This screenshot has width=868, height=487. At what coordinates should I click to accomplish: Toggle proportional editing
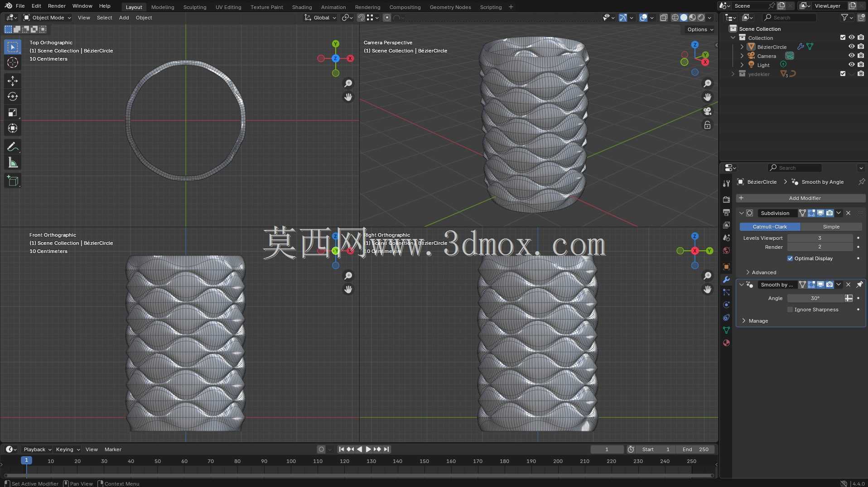tap(387, 18)
